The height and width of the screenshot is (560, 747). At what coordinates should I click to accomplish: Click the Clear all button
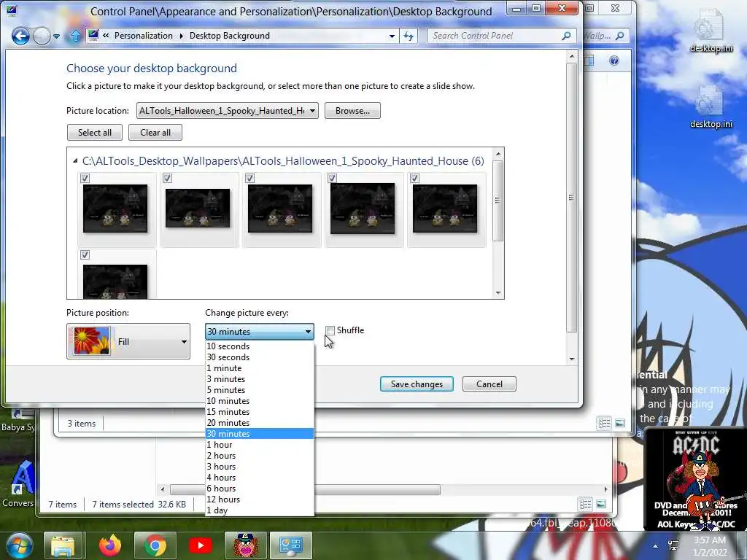click(155, 133)
